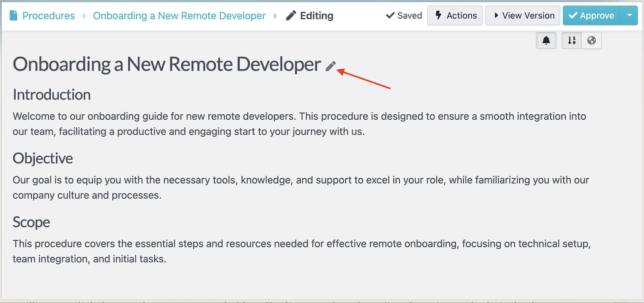Approve the procedure
Screen dimensions: 644x303
[x=591, y=16]
